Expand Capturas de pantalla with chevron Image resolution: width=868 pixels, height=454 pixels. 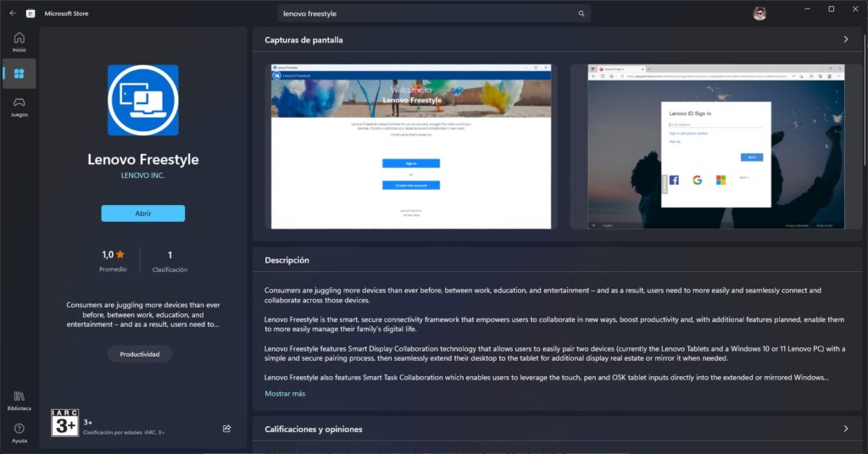[845, 40]
